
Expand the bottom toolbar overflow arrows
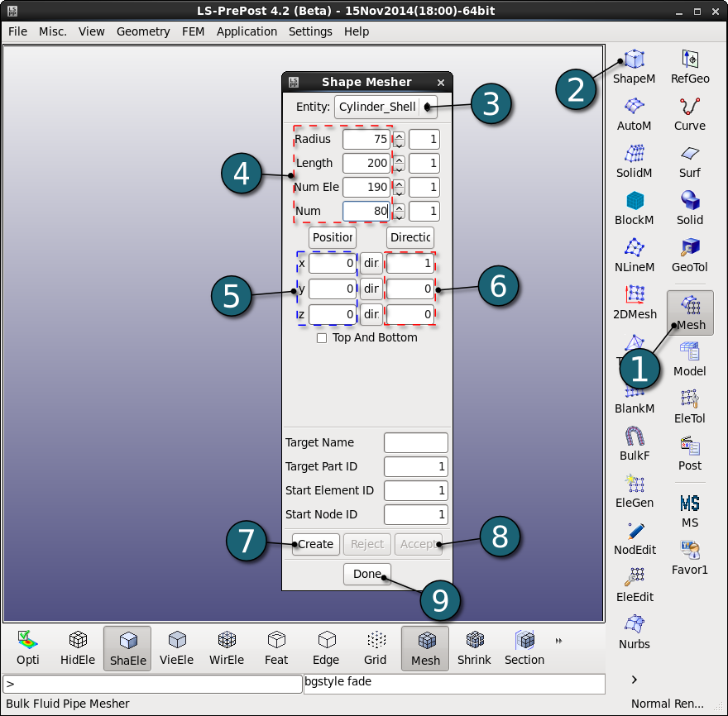[558, 641]
